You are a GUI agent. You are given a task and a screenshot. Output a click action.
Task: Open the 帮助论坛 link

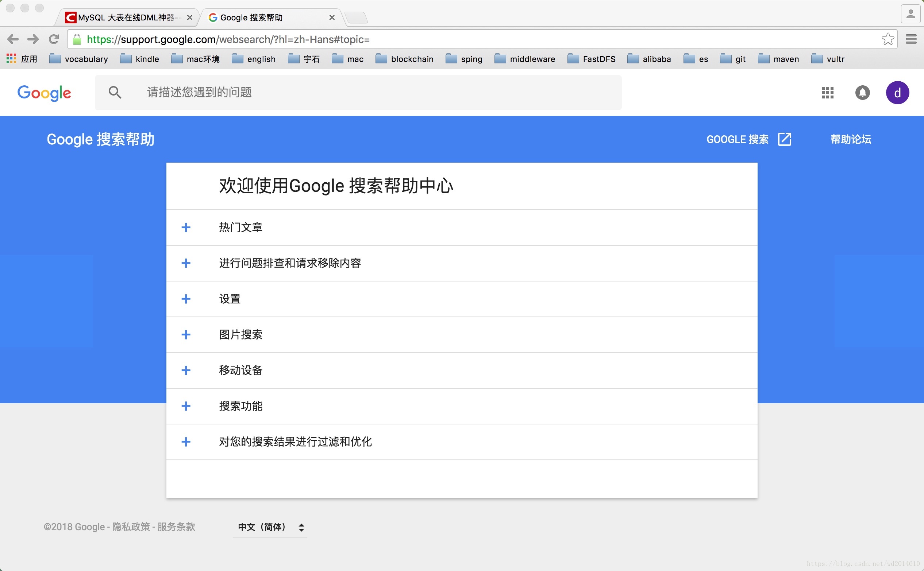[x=851, y=139]
